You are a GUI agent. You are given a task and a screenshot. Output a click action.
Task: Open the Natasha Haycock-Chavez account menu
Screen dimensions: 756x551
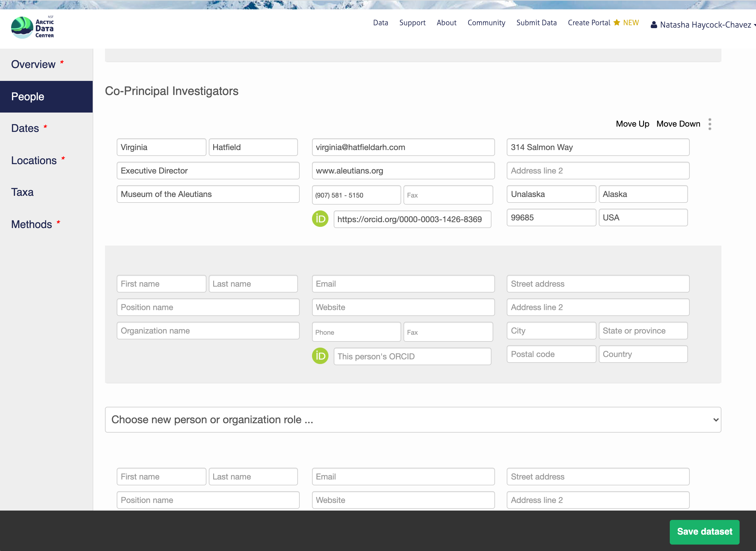[705, 25]
